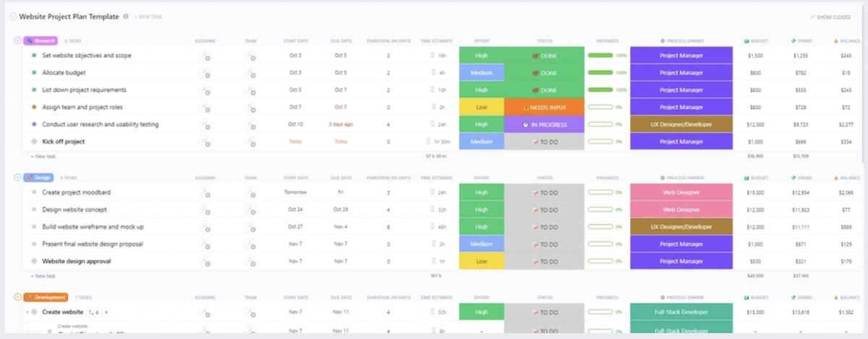Change IN PROGRESS status of Conduct user research
The image size is (868, 339).
(545, 124)
